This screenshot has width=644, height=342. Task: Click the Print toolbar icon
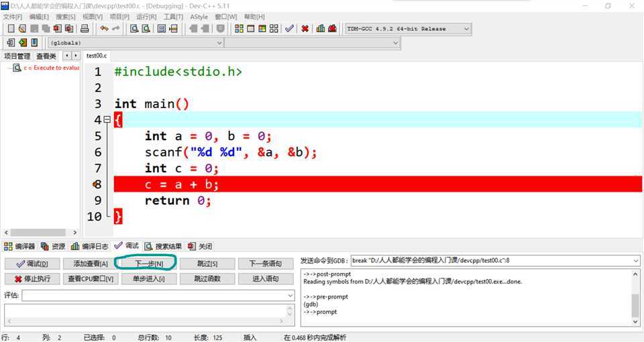pyautogui.click(x=85, y=28)
